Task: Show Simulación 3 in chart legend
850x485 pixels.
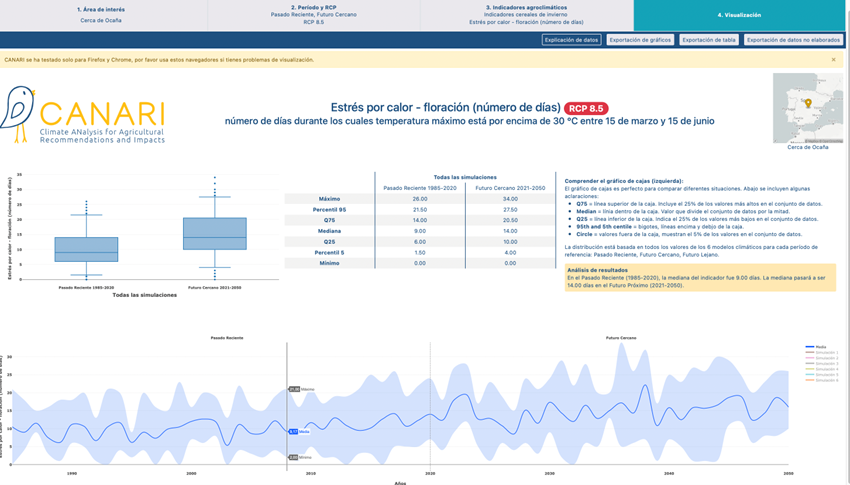Action: click(x=825, y=364)
